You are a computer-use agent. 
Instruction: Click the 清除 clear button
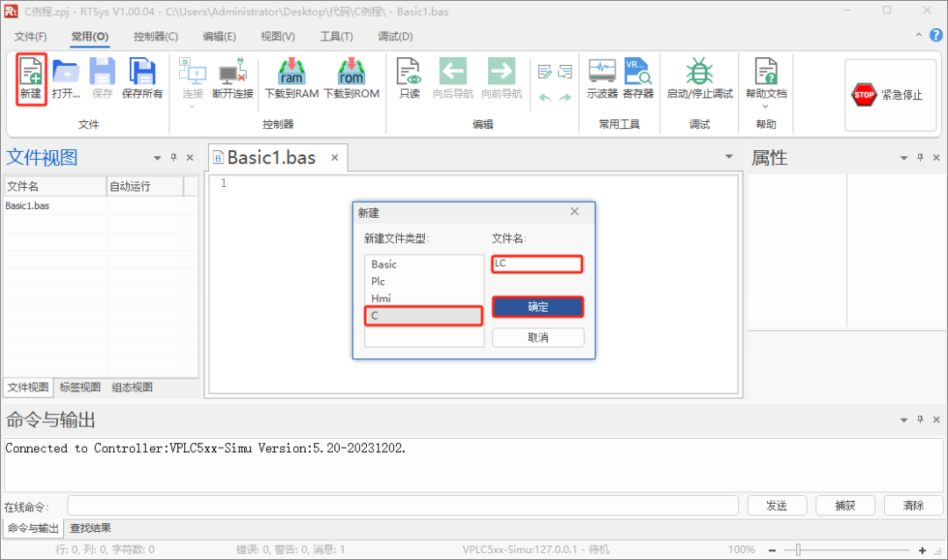[914, 505]
